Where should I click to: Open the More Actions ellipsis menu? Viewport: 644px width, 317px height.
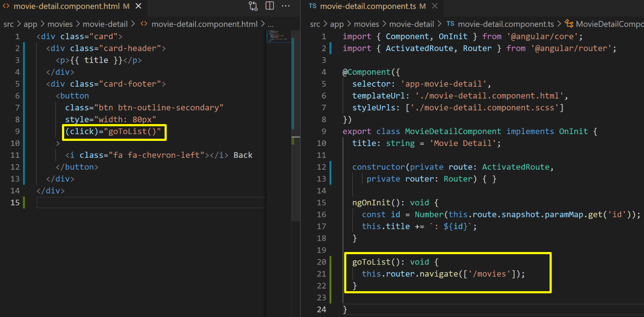285,6
